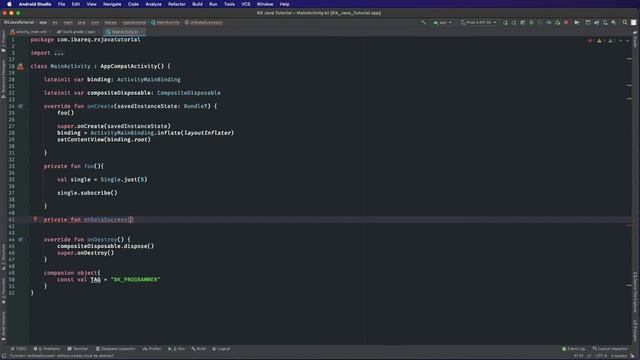The image size is (640, 360).
Task: Click single.subscribe() on line 37
Action: (x=87, y=193)
